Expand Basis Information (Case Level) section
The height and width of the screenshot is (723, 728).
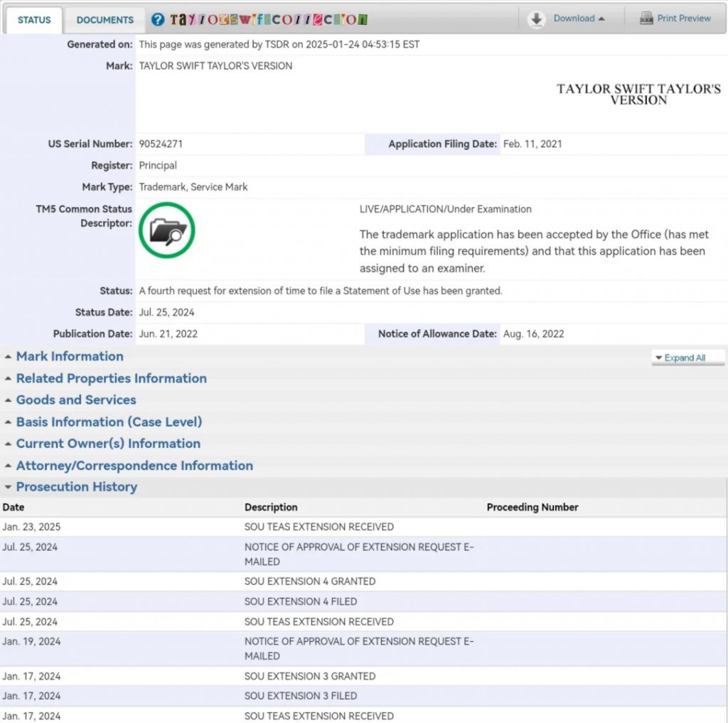coord(109,422)
